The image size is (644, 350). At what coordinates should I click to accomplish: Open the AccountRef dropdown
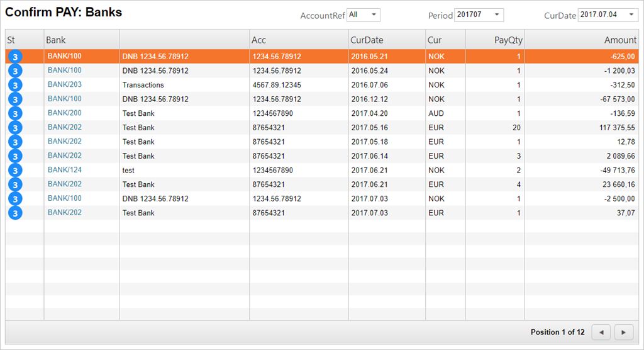click(364, 14)
